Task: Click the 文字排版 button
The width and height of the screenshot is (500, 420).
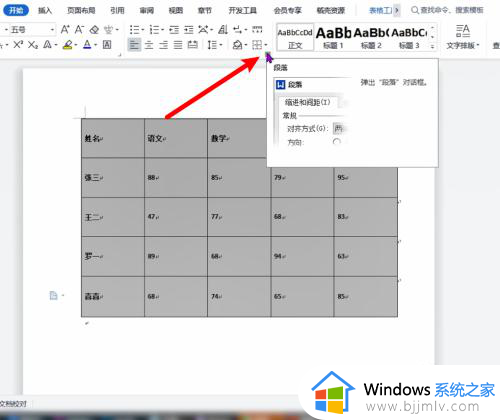Action: click(x=463, y=37)
